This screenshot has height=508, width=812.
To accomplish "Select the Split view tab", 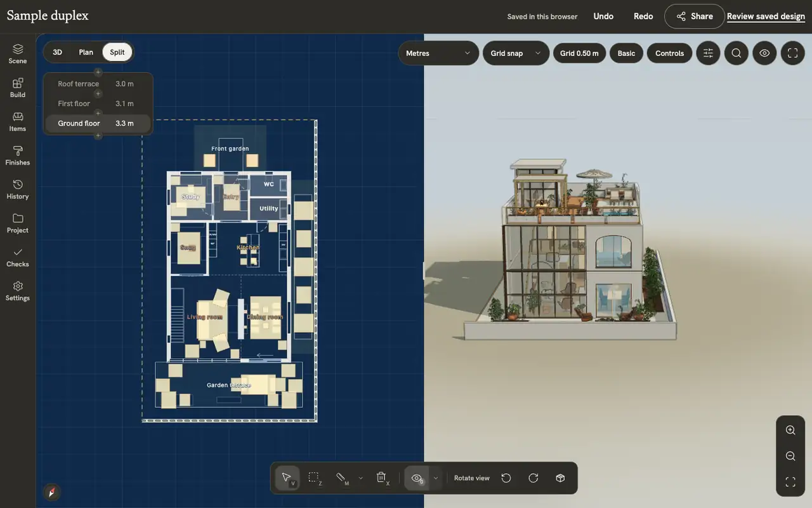I will point(117,52).
